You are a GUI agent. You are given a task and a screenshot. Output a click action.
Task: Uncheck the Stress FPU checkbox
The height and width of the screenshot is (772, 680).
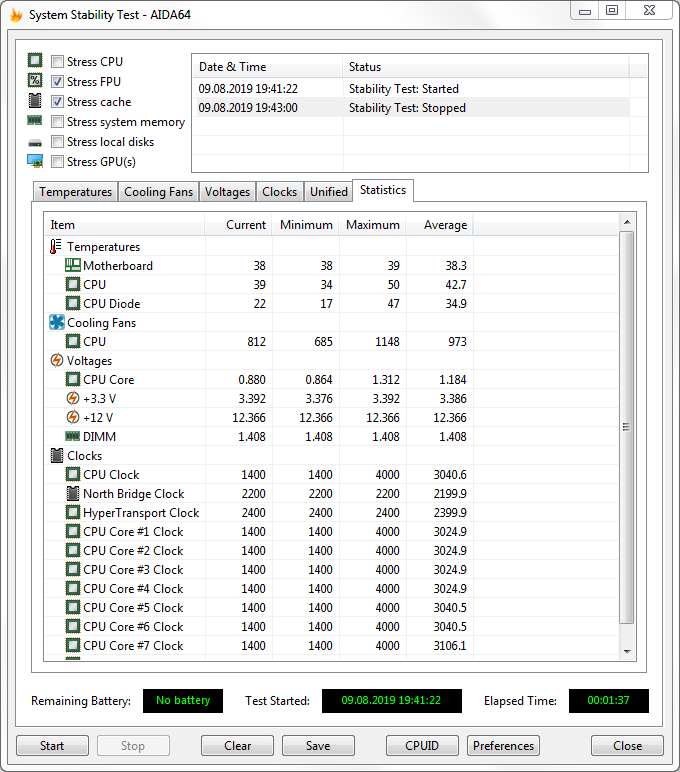point(58,81)
